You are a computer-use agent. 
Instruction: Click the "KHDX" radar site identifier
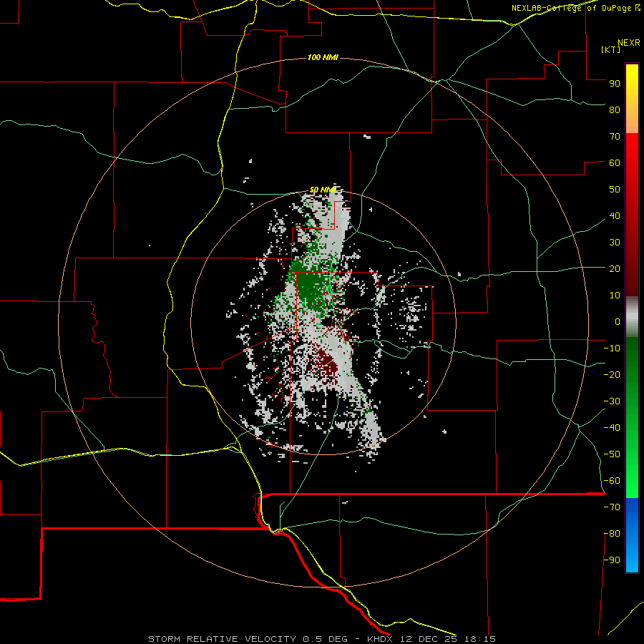click(x=380, y=639)
